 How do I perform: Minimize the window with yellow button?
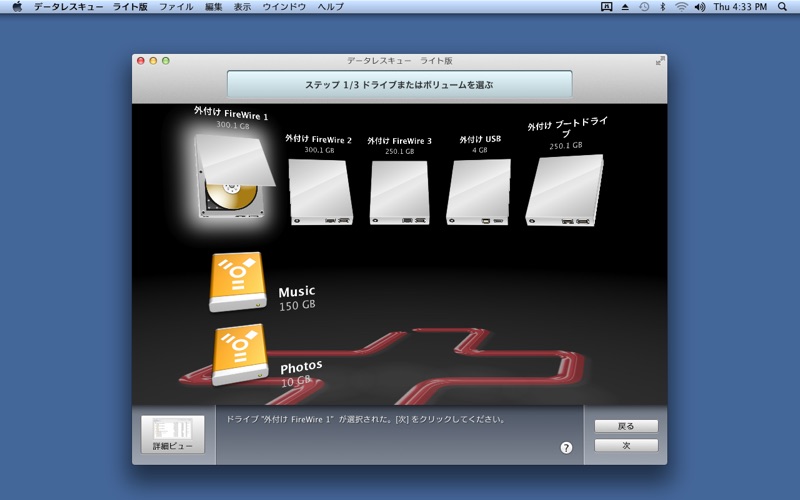pyautogui.click(x=153, y=61)
